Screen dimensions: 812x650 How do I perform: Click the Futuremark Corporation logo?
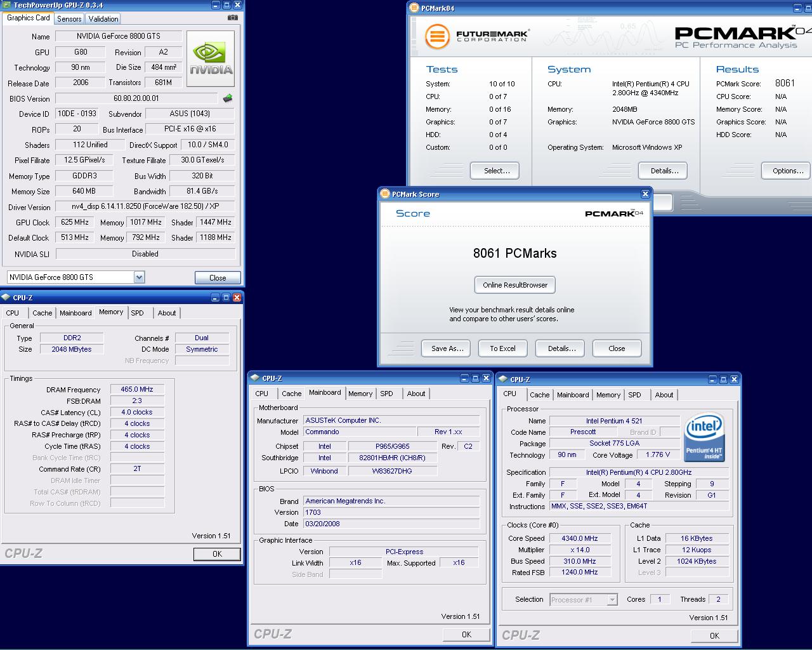(476, 36)
